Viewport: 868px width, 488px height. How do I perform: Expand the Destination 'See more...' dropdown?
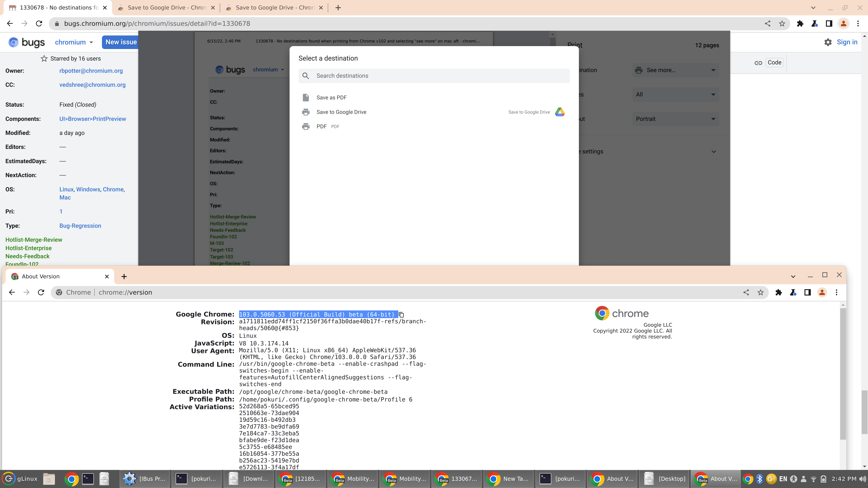[x=675, y=70]
